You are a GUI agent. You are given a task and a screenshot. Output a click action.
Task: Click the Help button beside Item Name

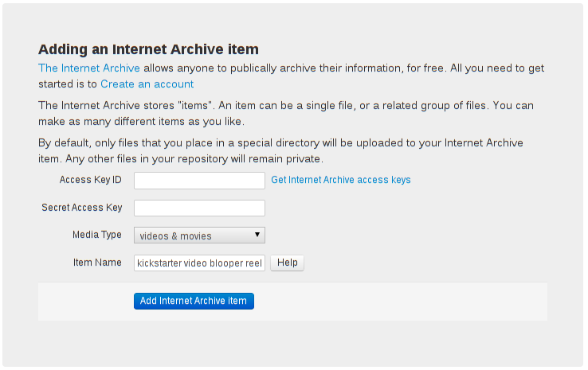pyautogui.click(x=288, y=263)
